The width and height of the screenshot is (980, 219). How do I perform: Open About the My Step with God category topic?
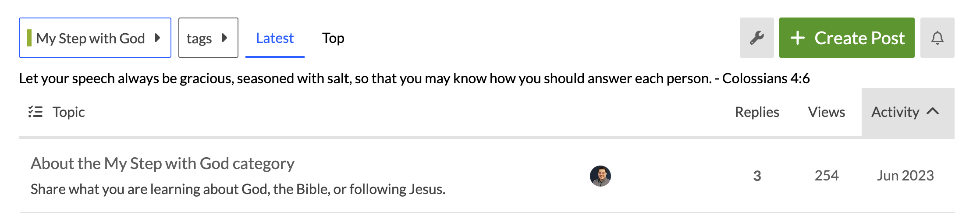pyautogui.click(x=162, y=164)
